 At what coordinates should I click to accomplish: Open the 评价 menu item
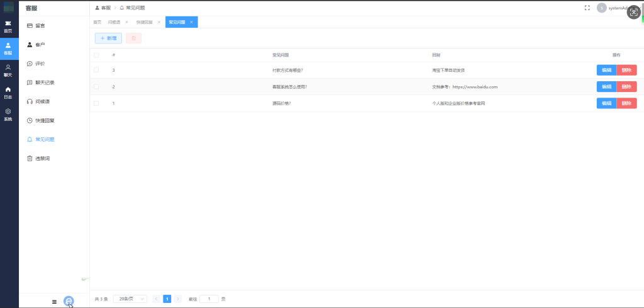pyautogui.click(x=54, y=64)
